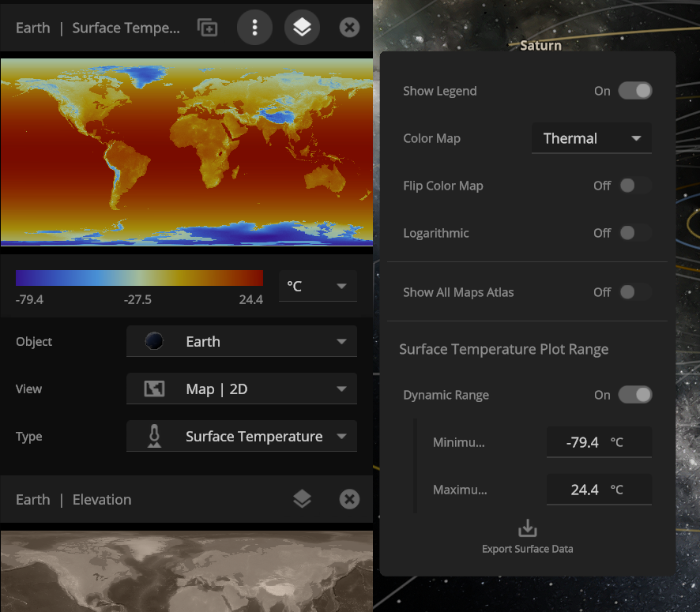Click the Surface Temperature Plot Range heading
Image resolution: width=700 pixels, height=612 pixels.
click(x=503, y=349)
